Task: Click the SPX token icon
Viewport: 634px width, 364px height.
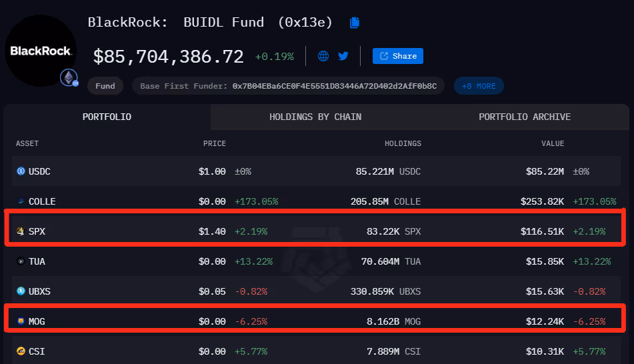Action: 20,231
